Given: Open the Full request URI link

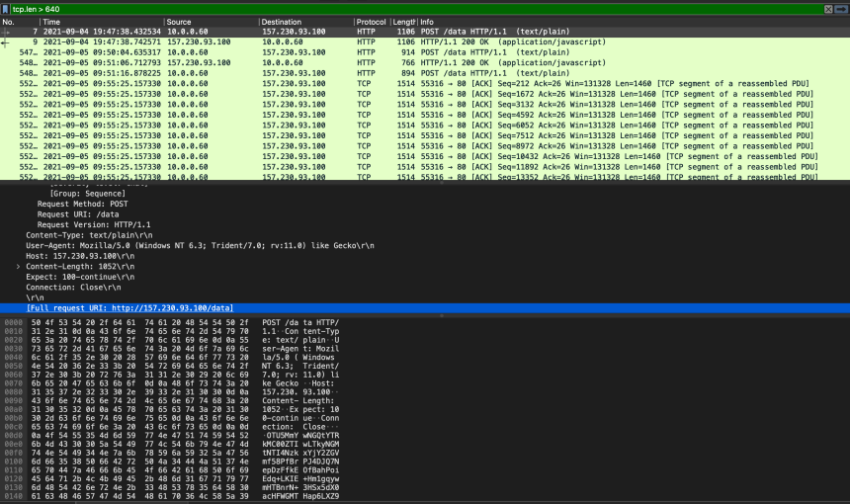Looking at the screenshot, I should pos(130,307).
